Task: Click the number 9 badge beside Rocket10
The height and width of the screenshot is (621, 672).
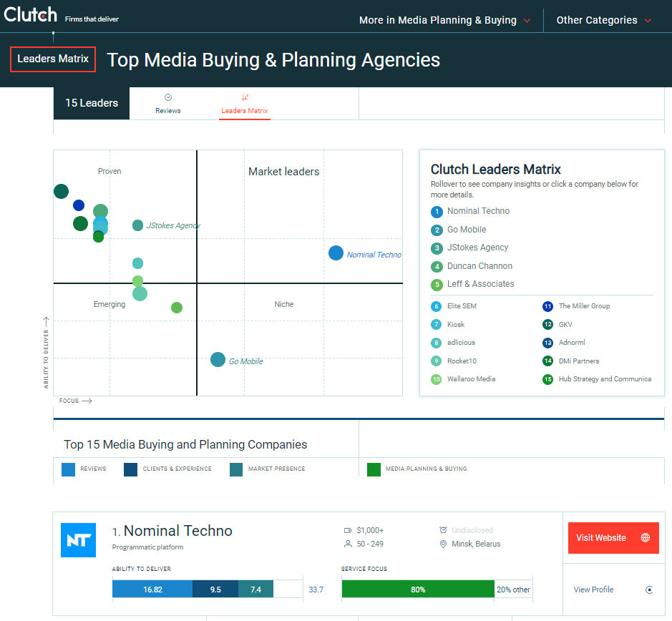Action: point(437,361)
